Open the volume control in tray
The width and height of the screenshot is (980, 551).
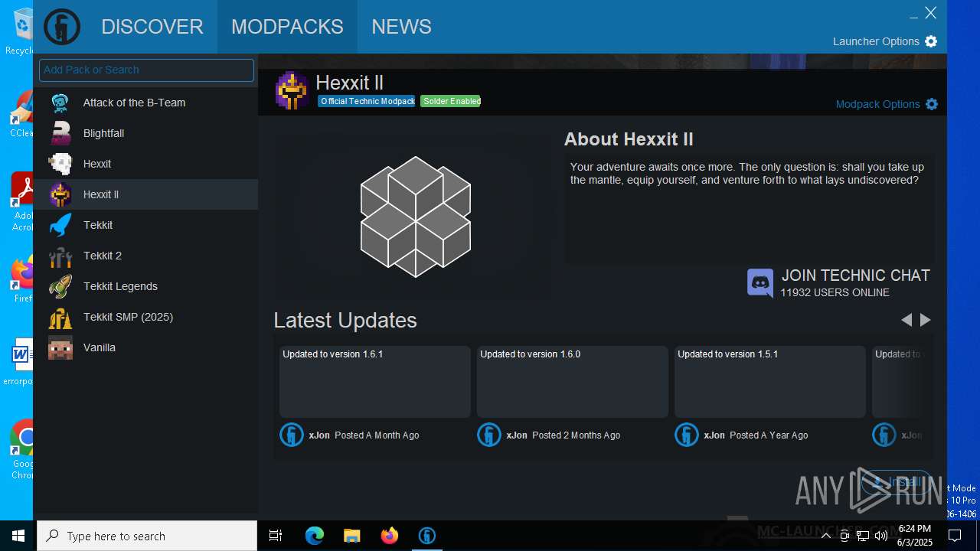(881, 536)
